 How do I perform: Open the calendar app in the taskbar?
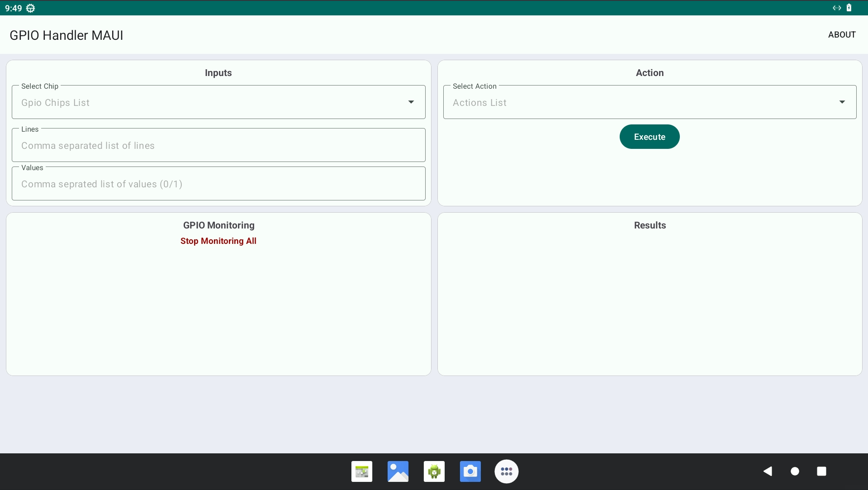click(x=362, y=471)
